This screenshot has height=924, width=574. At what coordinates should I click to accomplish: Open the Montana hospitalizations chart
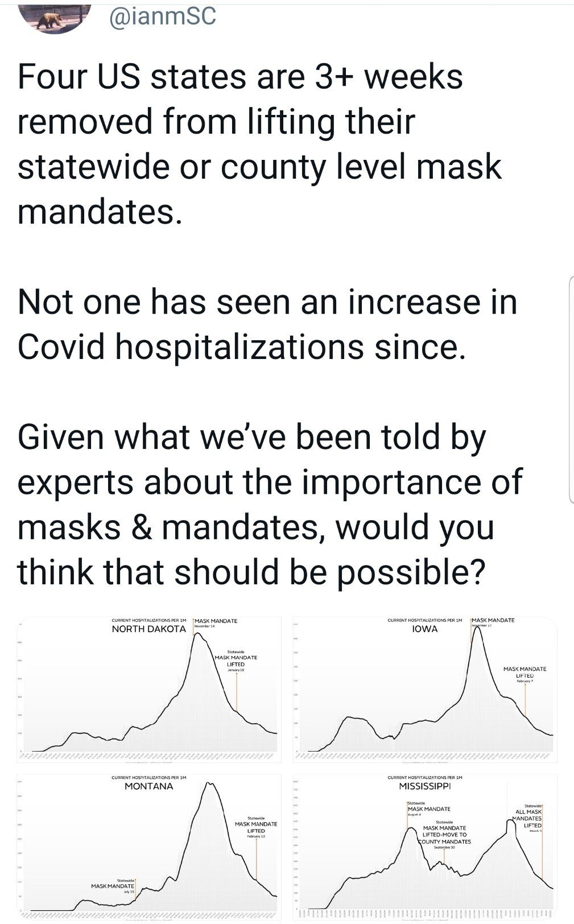point(149,846)
